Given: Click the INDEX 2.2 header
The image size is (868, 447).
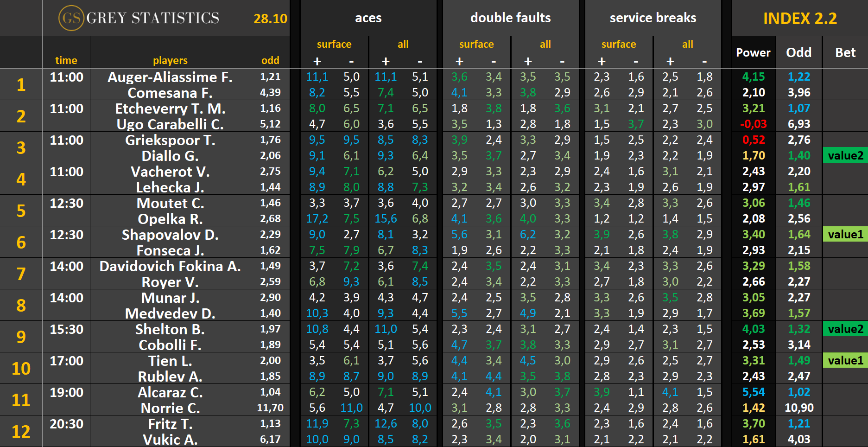Looking at the screenshot, I should (x=800, y=19).
